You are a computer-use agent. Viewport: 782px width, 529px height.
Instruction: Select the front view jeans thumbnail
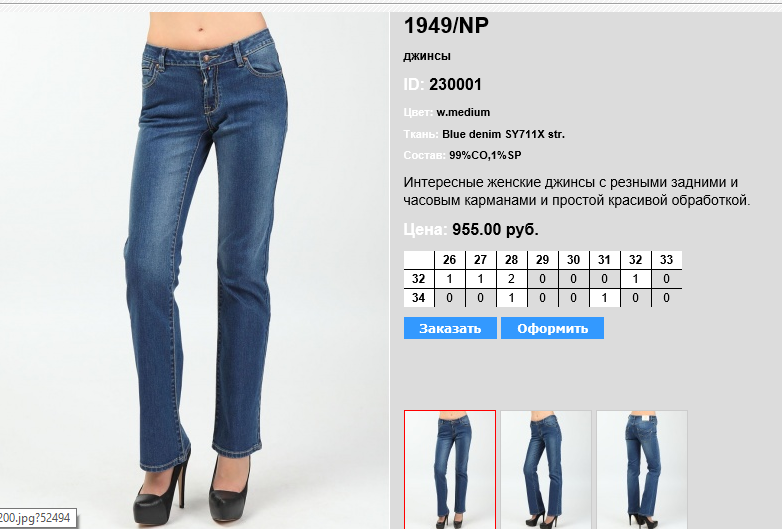click(x=450, y=469)
